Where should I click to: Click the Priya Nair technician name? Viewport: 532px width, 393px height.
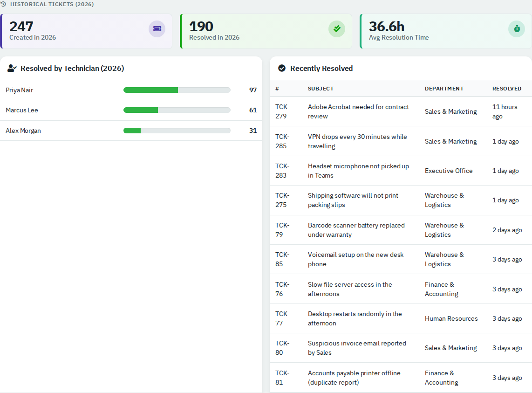[x=20, y=90]
